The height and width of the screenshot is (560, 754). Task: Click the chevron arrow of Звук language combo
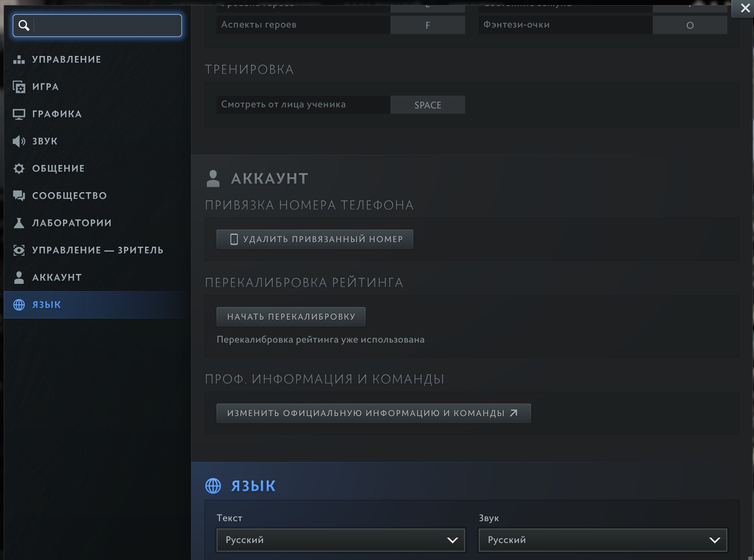click(x=714, y=540)
